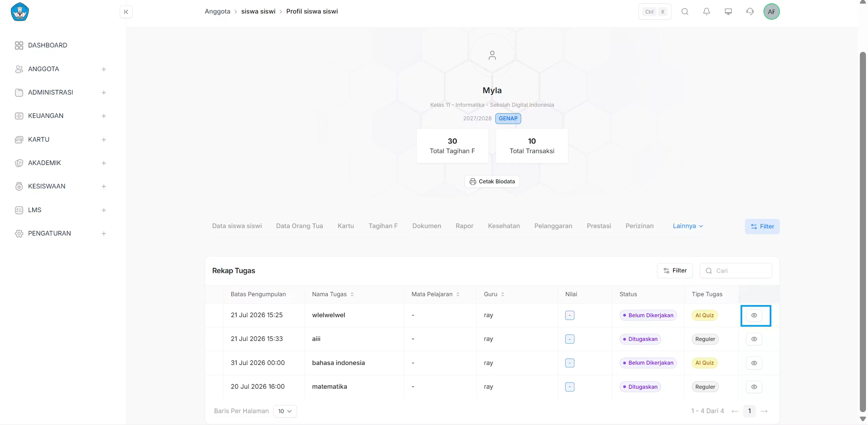The image size is (868, 425).
Task: Click the blue Filter button
Action: click(x=762, y=227)
